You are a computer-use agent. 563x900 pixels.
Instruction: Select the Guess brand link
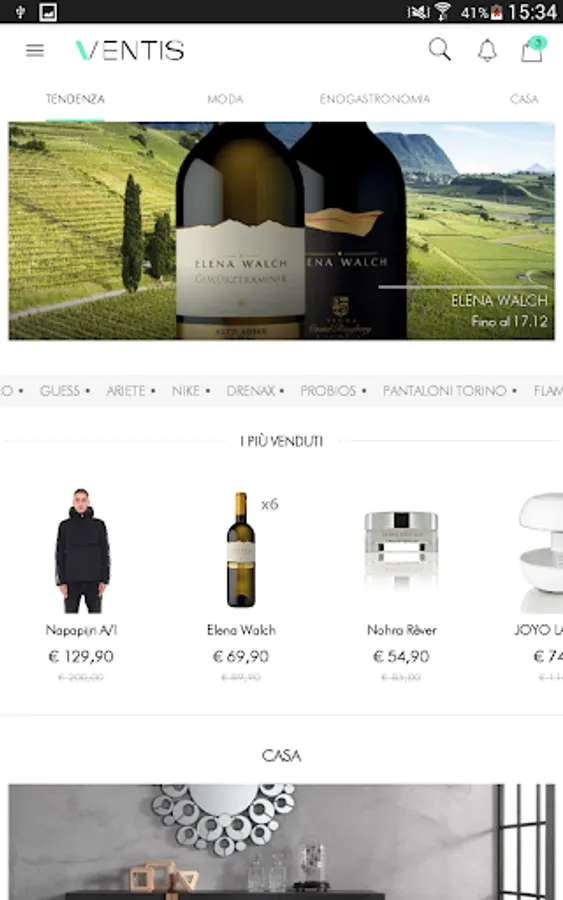point(60,391)
